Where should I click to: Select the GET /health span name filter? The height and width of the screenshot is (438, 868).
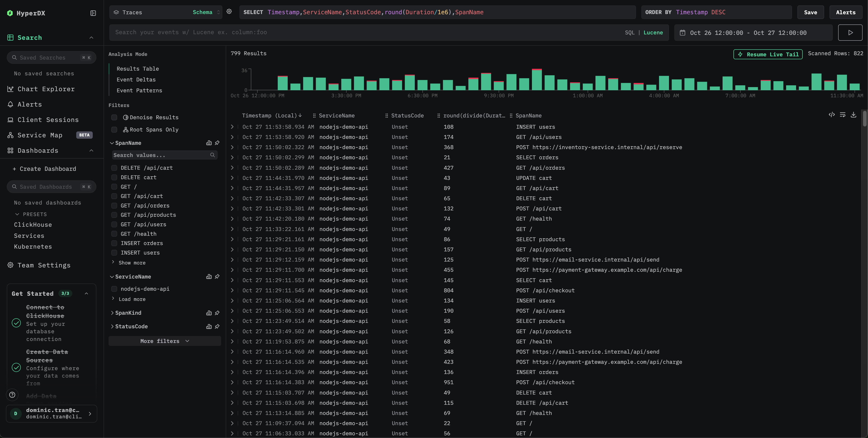(114, 234)
